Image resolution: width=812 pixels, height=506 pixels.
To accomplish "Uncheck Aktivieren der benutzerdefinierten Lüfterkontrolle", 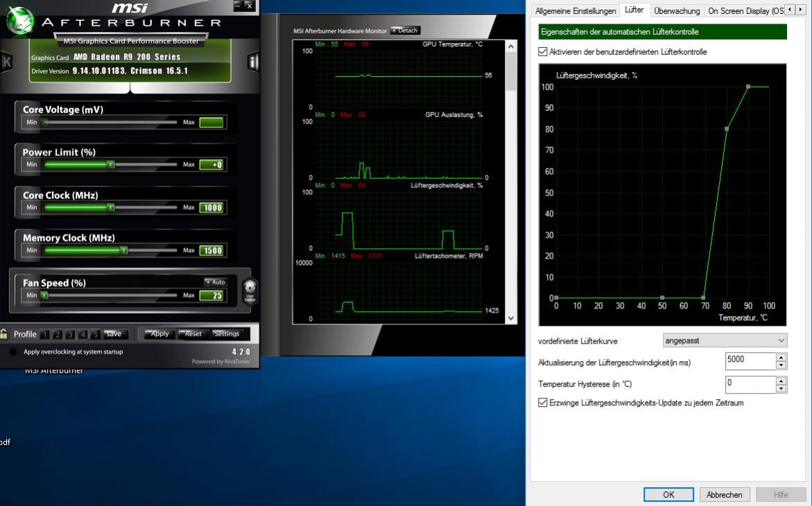I will pyautogui.click(x=543, y=52).
